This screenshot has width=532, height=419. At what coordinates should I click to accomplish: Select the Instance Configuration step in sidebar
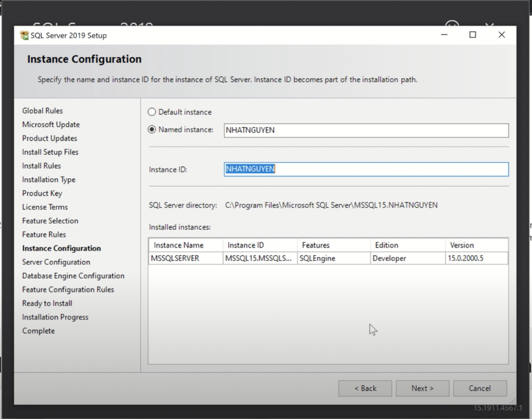click(x=61, y=248)
